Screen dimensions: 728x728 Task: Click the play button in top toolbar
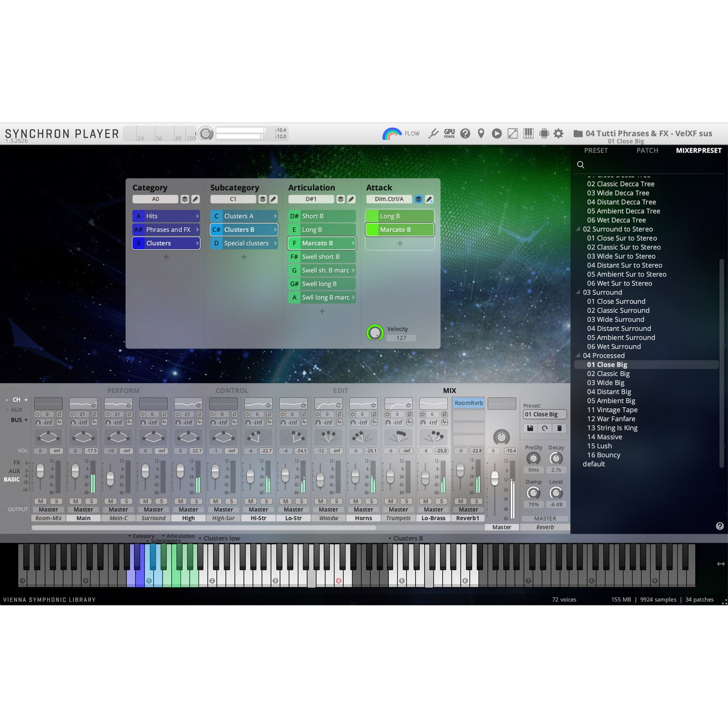pos(497,134)
